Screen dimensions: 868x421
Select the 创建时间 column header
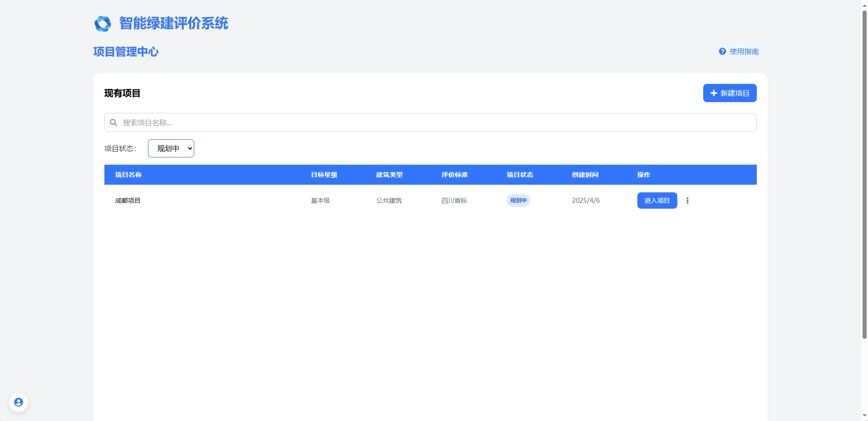coord(585,175)
